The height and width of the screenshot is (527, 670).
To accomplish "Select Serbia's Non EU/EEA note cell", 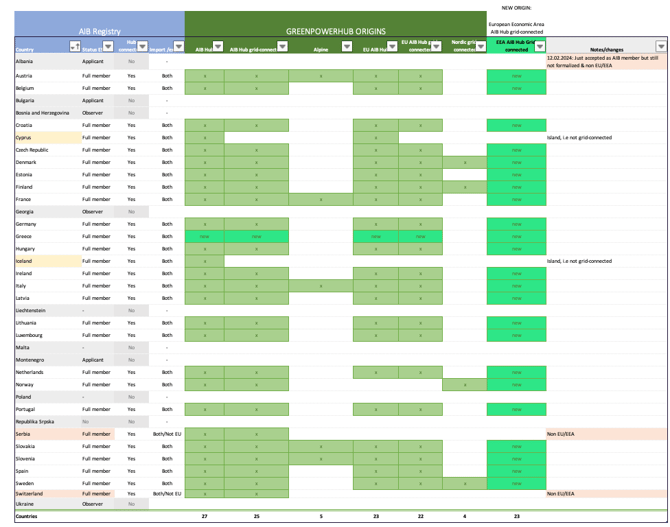I will pyautogui.click(x=606, y=434).
